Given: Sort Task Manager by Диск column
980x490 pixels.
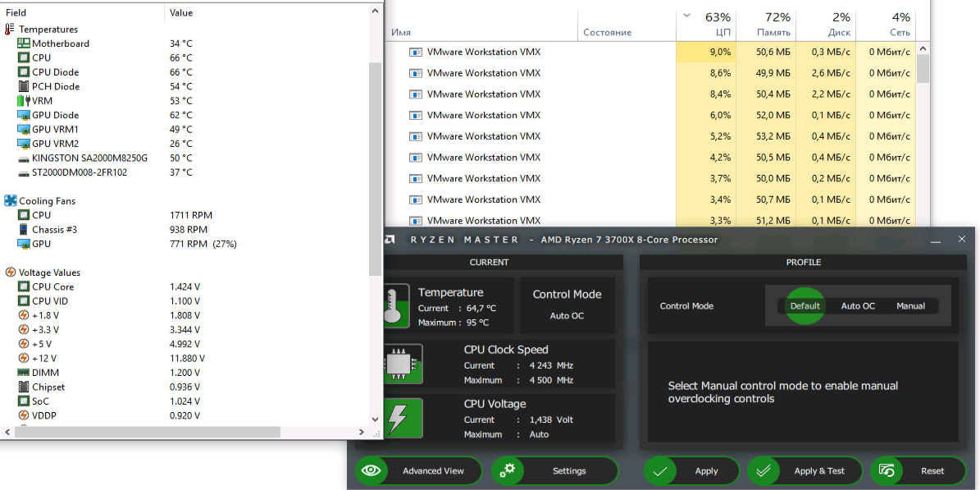Looking at the screenshot, I should [x=827, y=25].
